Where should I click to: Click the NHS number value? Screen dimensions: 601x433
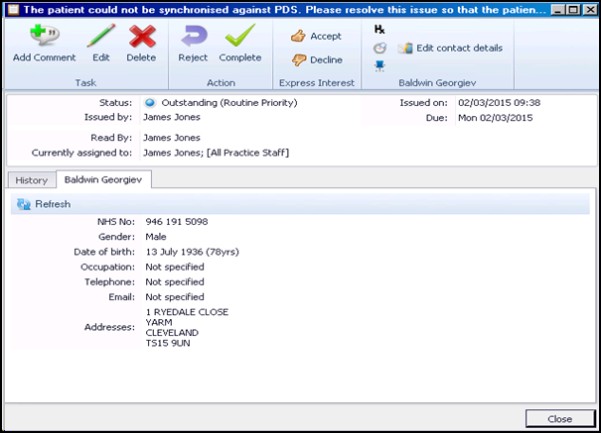tap(176, 221)
